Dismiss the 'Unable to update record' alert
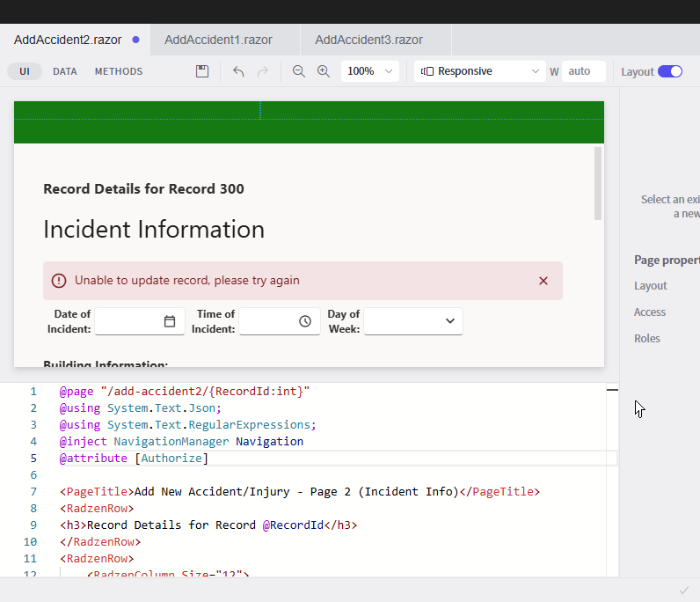Viewport: 700px width, 602px height. point(543,281)
